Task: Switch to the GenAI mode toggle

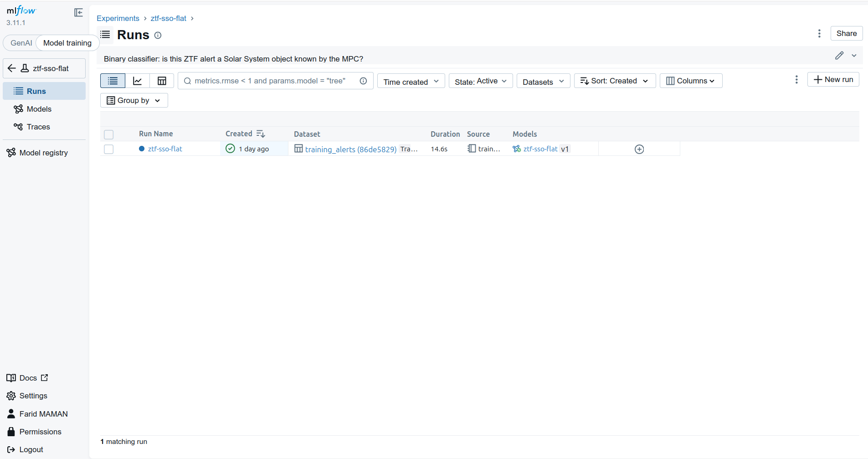Action: point(21,43)
